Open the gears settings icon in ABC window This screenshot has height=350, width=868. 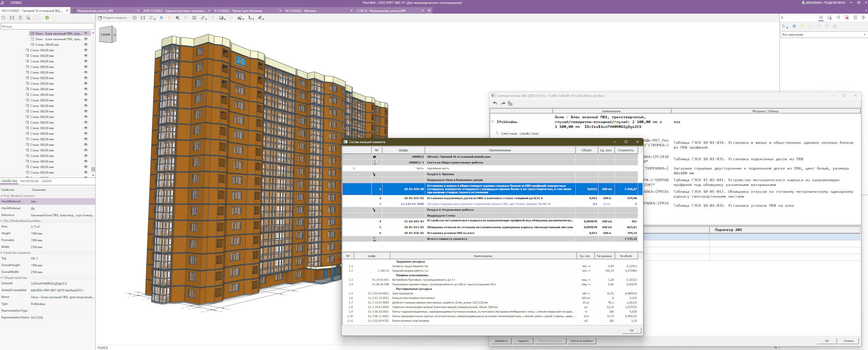click(x=510, y=103)
